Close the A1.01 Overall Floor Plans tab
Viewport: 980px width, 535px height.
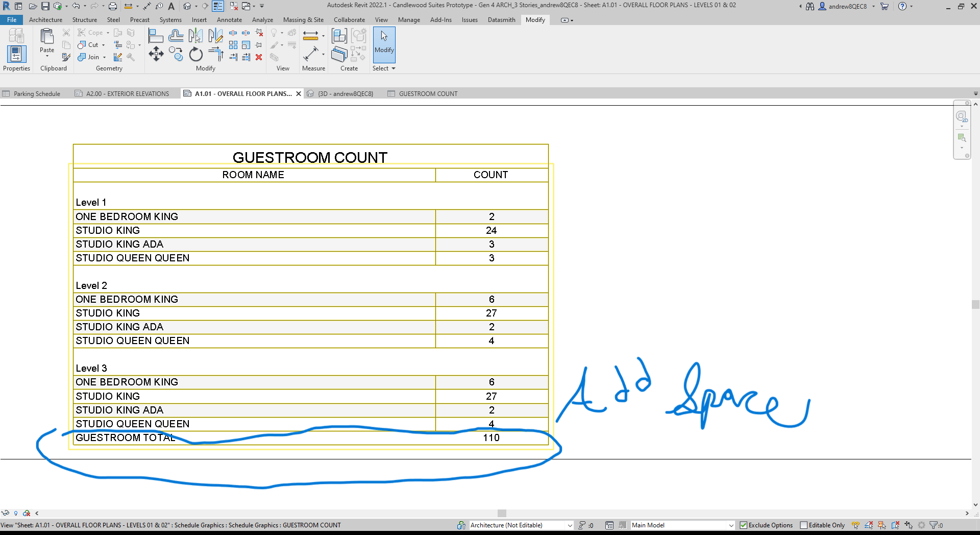[299, 93]
